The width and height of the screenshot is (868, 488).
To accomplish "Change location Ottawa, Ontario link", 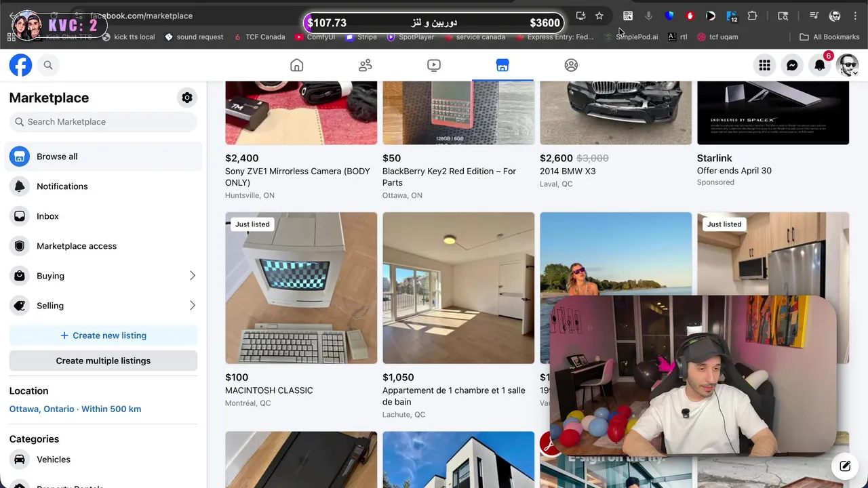I will pyautogui.click(x=75, y=409).
